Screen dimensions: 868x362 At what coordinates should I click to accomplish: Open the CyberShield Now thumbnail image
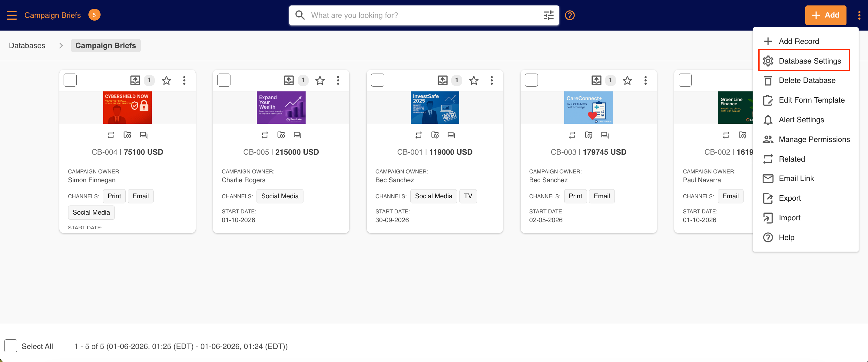tap(128, 107)
